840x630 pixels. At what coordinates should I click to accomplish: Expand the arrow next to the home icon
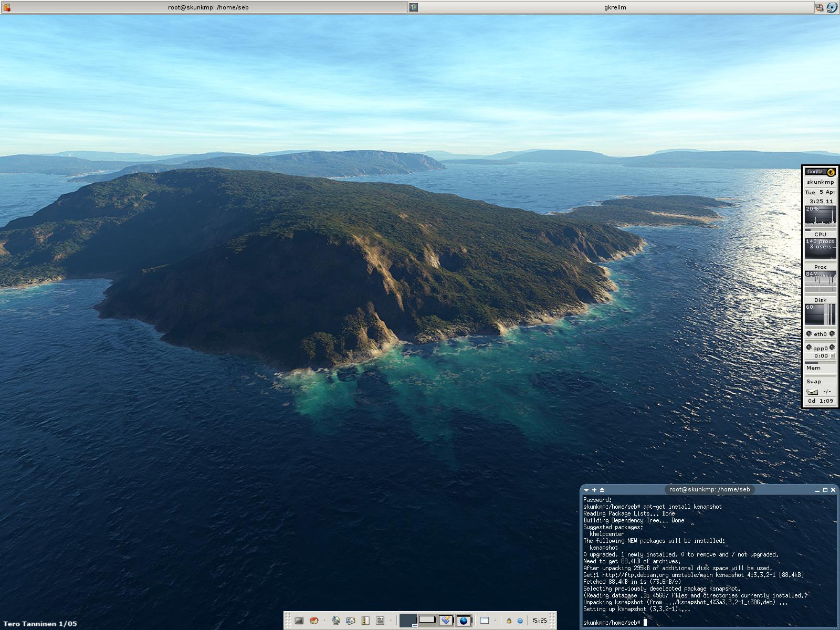(324, 621)
